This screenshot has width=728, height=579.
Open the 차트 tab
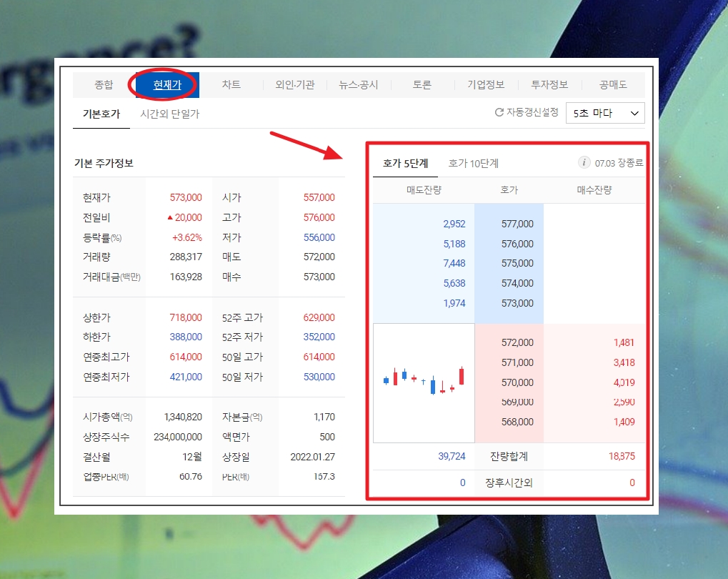click(231, 84)
